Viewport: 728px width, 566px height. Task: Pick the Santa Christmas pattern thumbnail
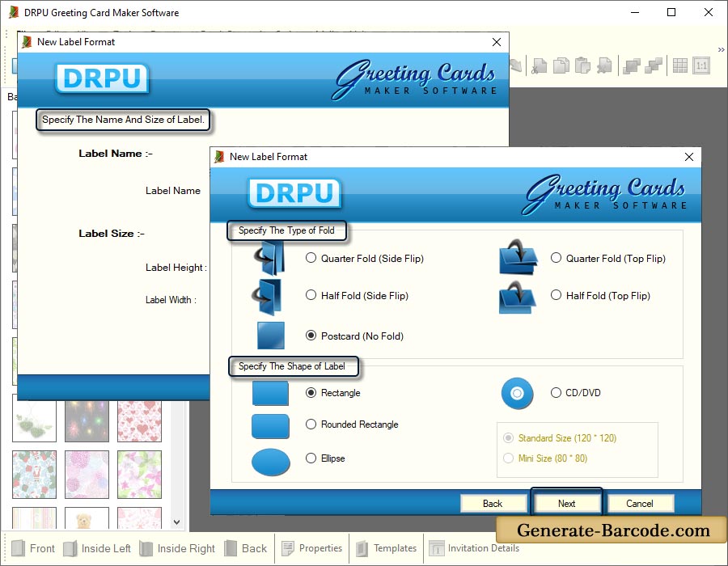point(34,474)
